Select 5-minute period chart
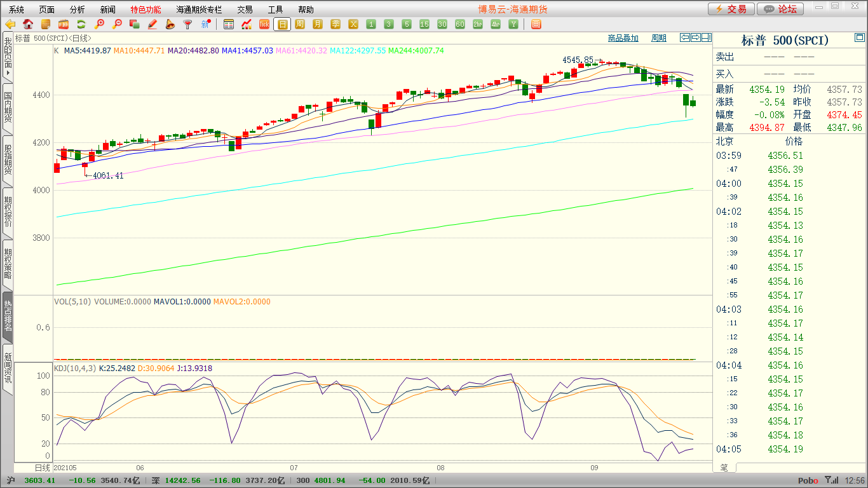The width and height of the screenshot is (868, 488). pyautogui.click(x=407, y=24)
